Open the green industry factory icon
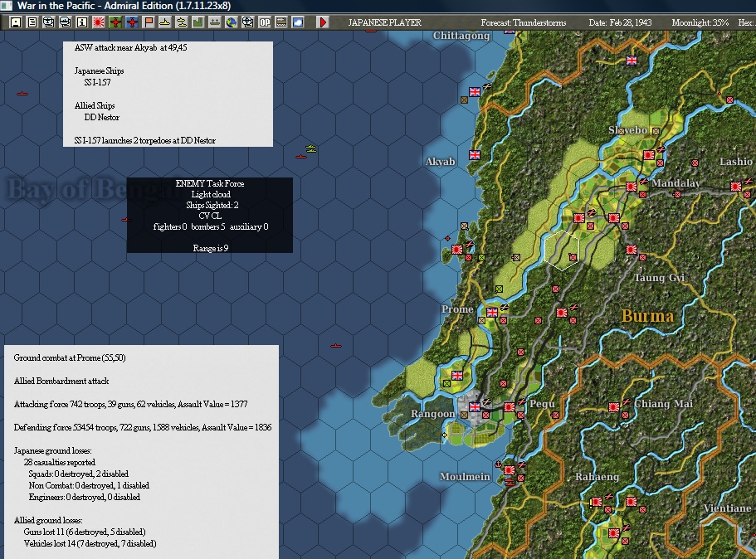 [x=198, y=22]
